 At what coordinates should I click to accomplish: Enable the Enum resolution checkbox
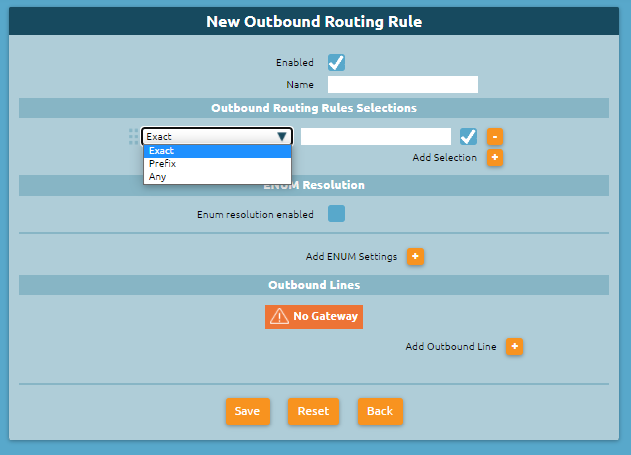(336, 214)
